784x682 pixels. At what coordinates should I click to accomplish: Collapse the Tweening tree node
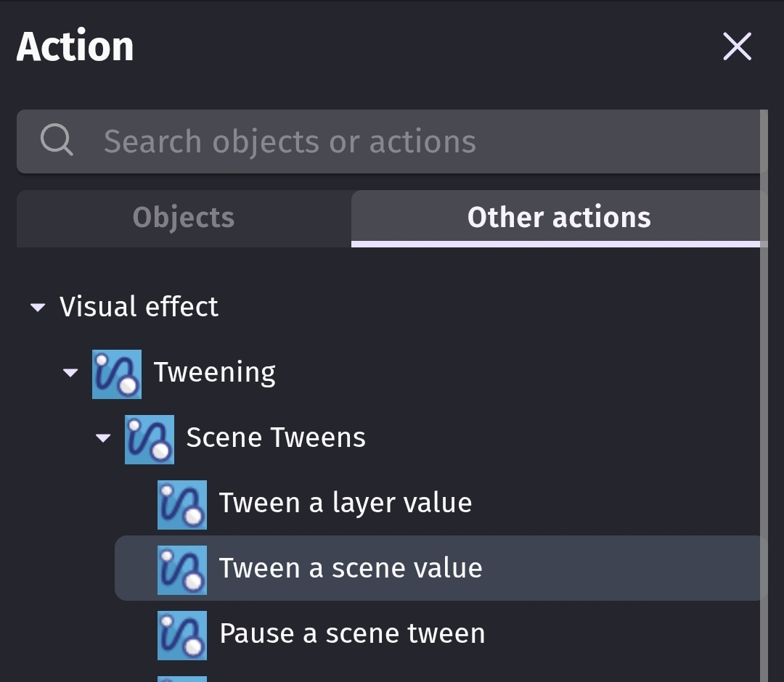click(70, 372)
